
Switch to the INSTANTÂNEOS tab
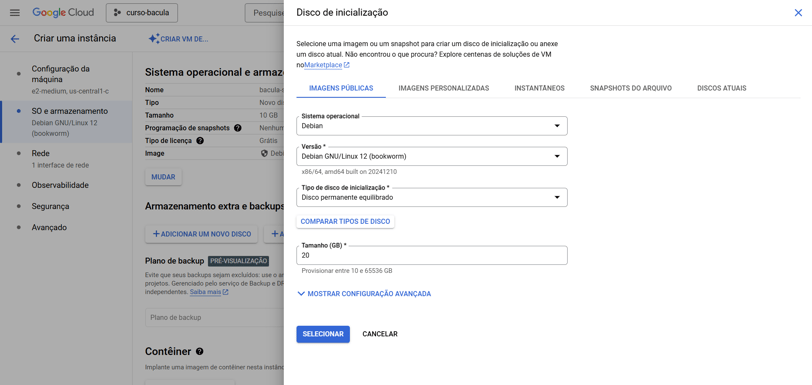pos(539,88)
